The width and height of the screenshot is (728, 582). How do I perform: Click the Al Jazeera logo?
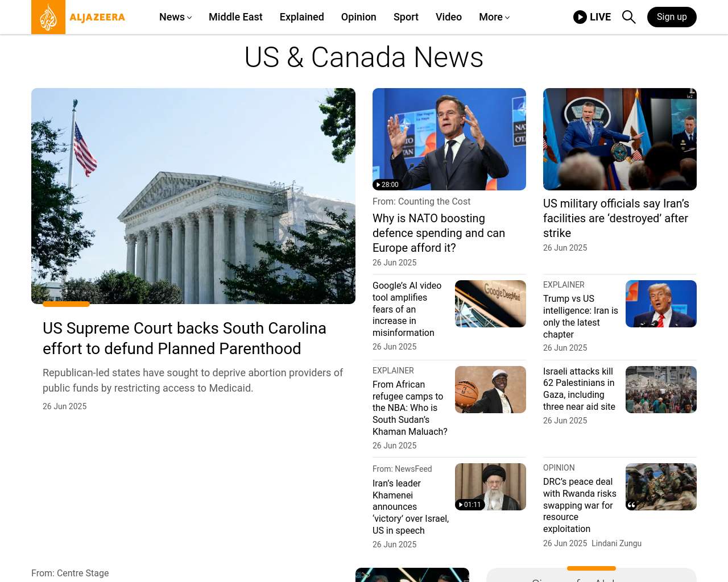pos(78,17)
